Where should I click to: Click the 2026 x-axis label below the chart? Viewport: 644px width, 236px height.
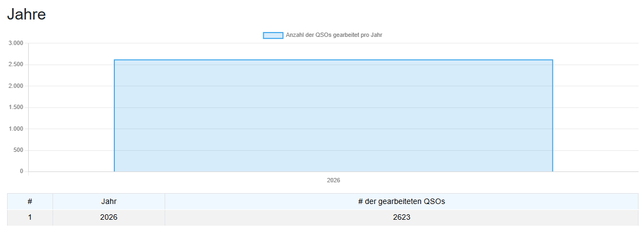pos(333,180)
